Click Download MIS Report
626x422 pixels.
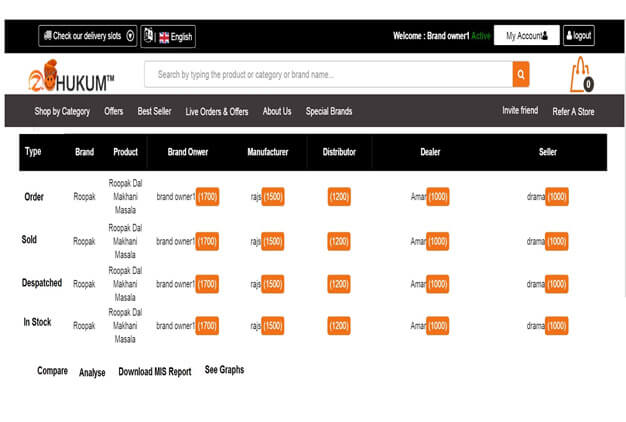click(155, 372)
